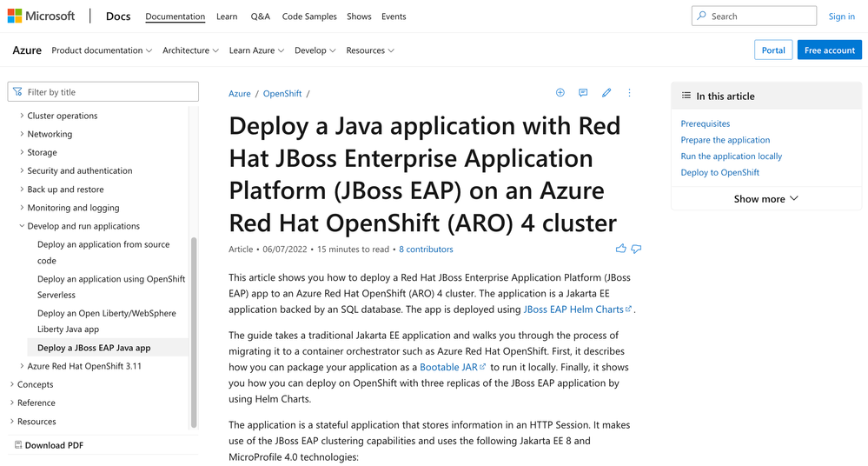Click the thumbs up icon
Image resolution: width=868 pixels, height=466 pixels.
[x=620, y=249]
